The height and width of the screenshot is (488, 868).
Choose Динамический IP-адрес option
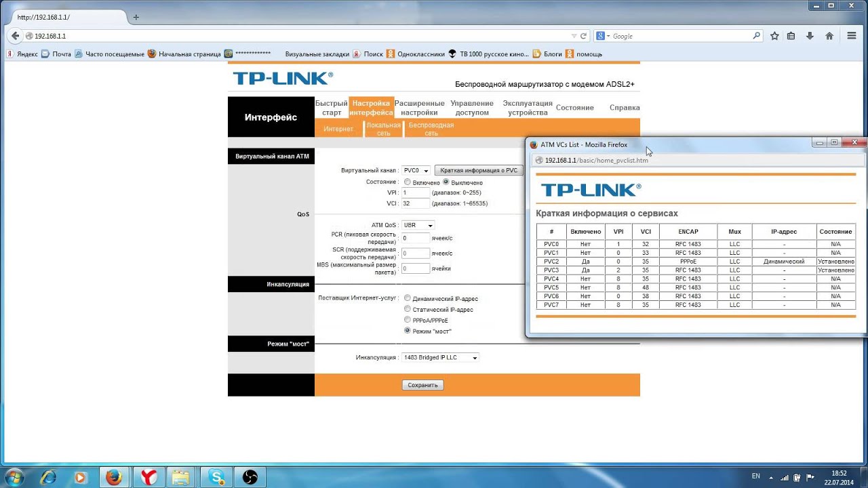coord(407,298)
